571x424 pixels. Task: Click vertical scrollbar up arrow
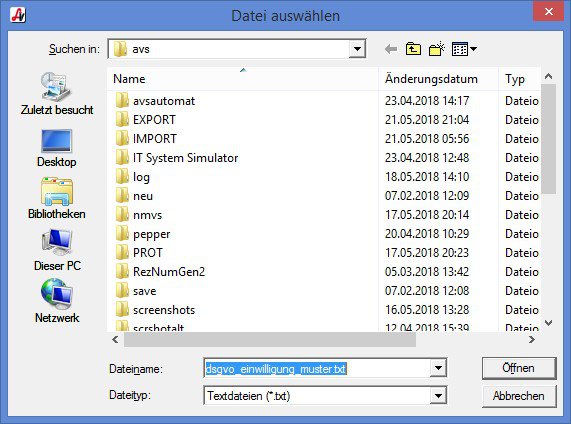pos(548,76)
